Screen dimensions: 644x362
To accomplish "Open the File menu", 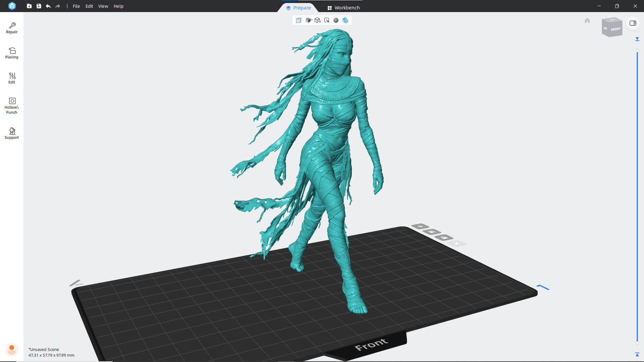I will tap(76, 6).
